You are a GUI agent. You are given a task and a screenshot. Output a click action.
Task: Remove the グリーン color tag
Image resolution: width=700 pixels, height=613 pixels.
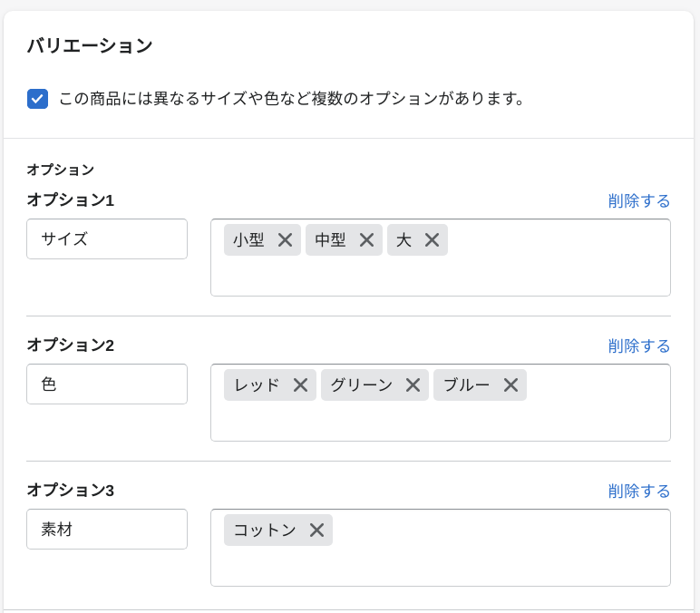413,384
